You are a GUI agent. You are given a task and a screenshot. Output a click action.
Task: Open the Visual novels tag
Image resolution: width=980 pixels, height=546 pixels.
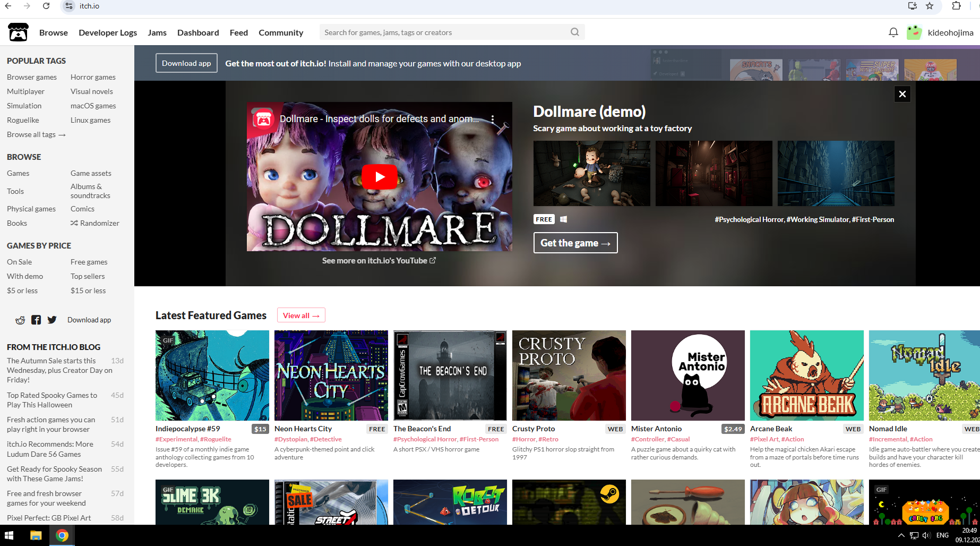tap(92, 91)
